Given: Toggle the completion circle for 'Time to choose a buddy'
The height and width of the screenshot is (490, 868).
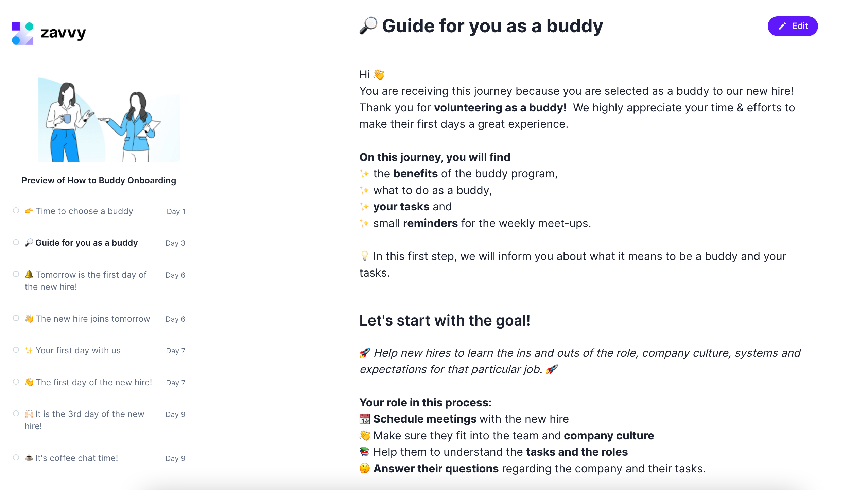Looking at the screenshot, I should (x=15, y=210).
